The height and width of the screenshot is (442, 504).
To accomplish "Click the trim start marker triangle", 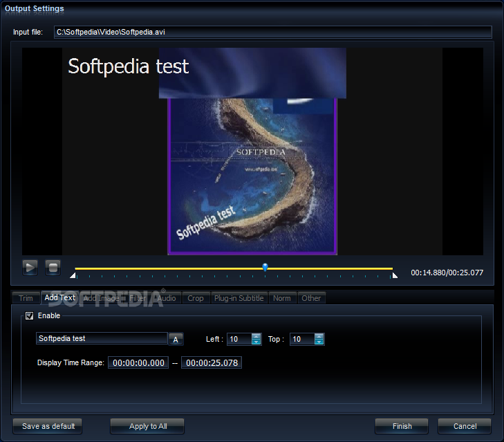I will tap(73, 275).
